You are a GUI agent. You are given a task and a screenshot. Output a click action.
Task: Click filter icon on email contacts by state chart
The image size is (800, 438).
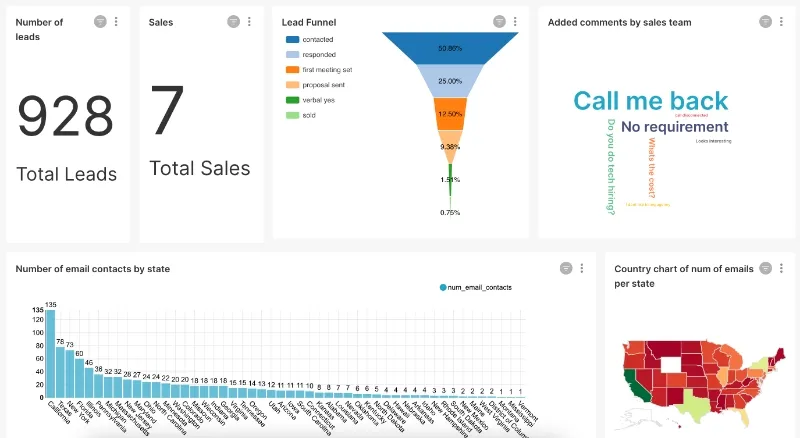tap(566, 268)
